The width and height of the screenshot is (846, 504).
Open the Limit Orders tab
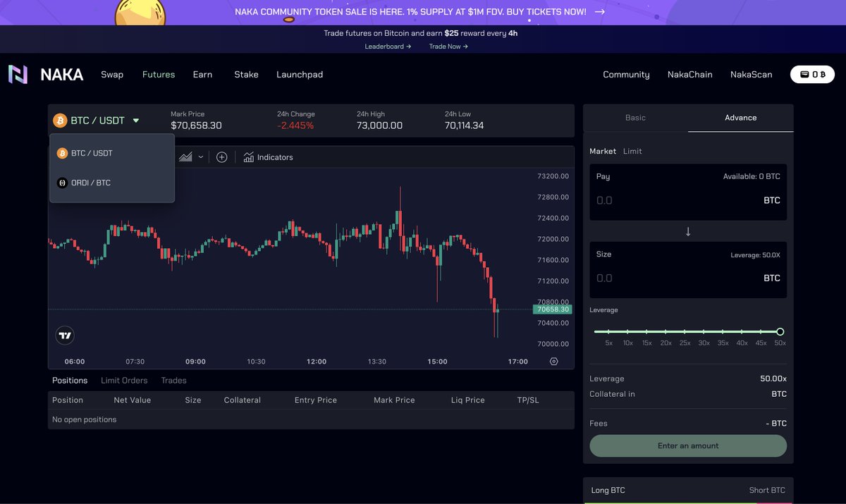(x=124, y=380)
